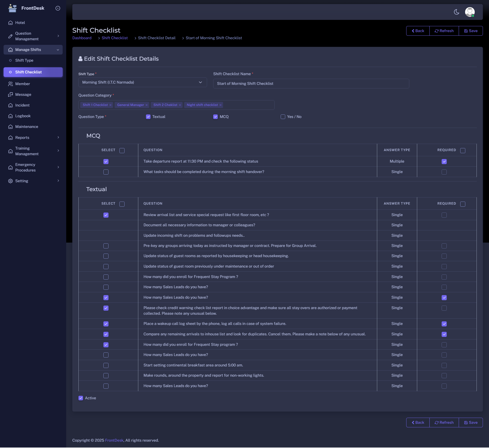Enable the Yes / No question type
Viewport: 489px width, 448px height.
283,117
